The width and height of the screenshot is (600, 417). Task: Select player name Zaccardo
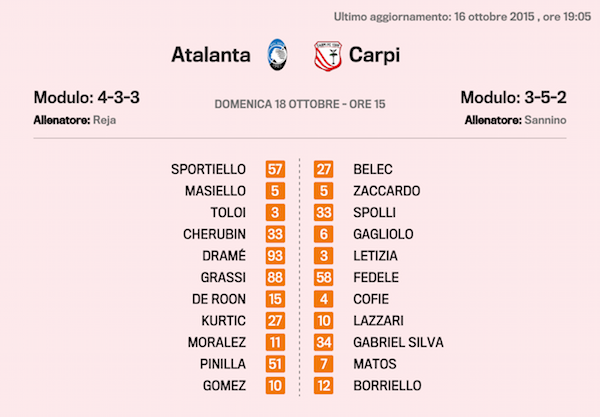(x=386, y=191)
